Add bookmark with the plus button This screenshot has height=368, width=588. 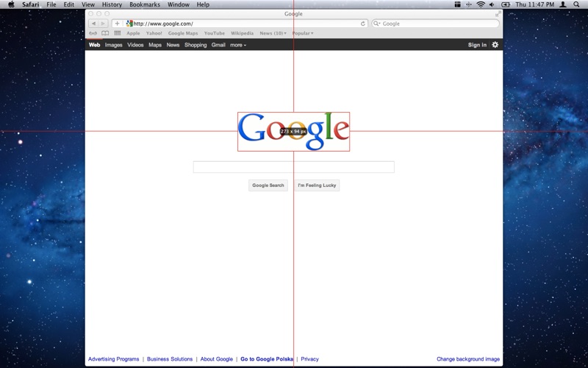(x=117, y=24)
